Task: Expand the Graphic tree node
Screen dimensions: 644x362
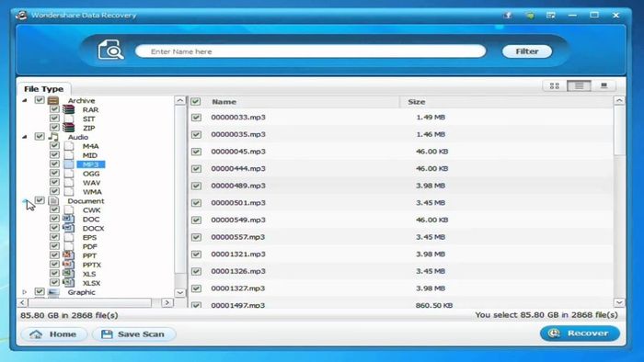Action: click(x=25, y=292)
